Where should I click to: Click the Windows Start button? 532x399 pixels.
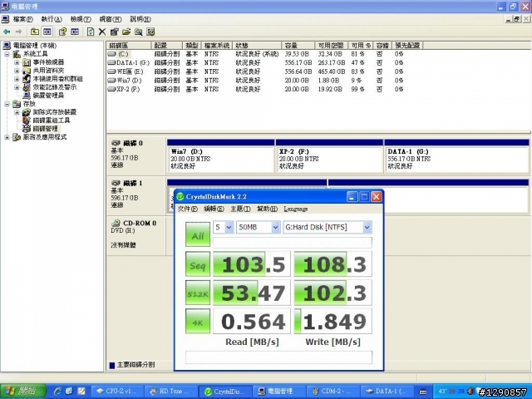coord(23,392)
